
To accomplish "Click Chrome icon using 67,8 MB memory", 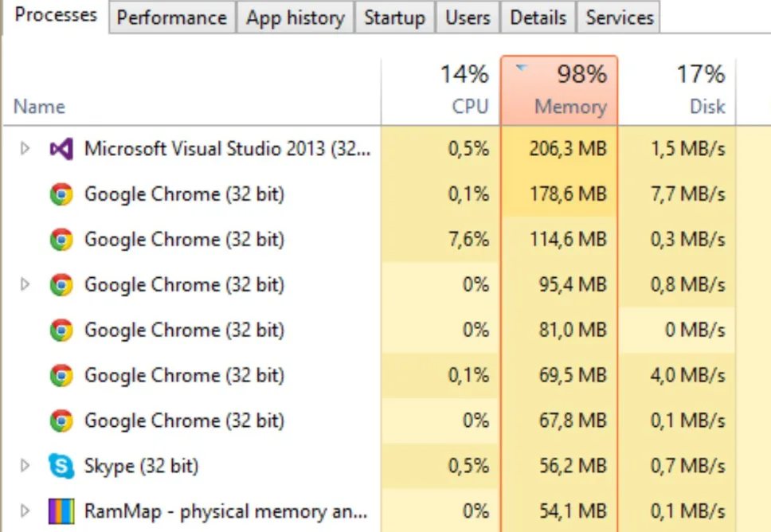I will coord(61,421).
